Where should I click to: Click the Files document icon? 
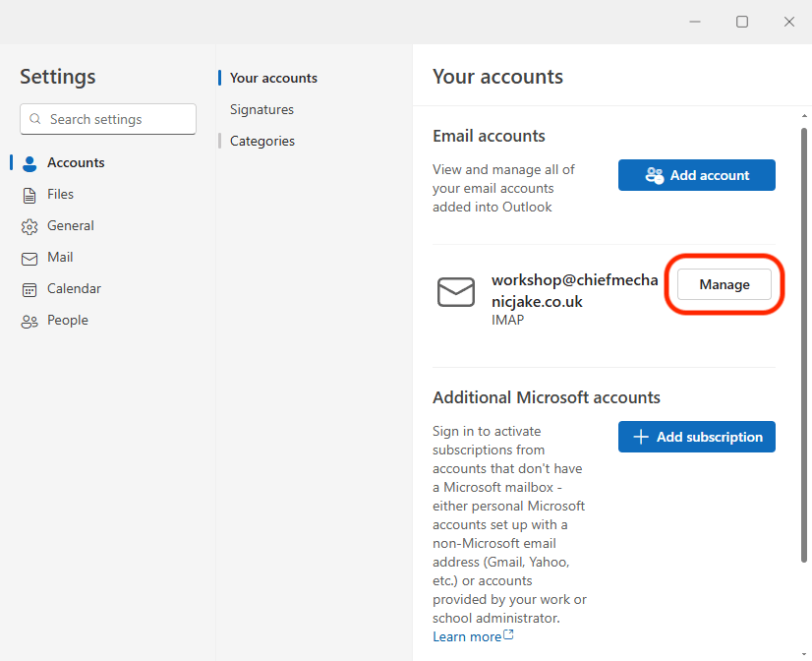pos(29,195)
